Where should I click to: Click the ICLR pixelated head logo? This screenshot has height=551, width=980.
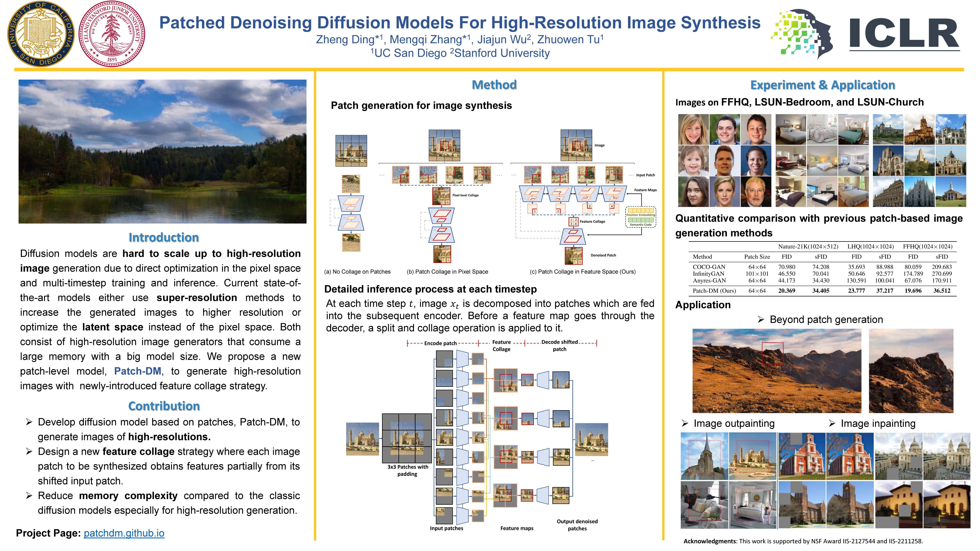click(x=802, y=34)
